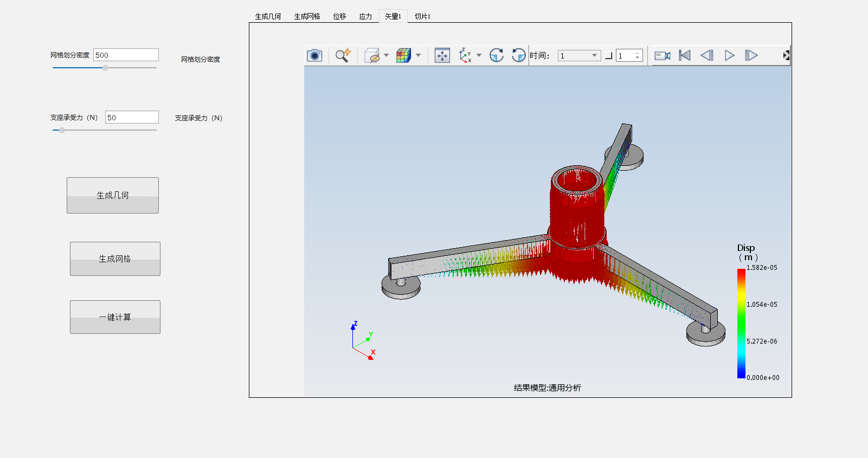Step forward one animation frame
The width and height of the screenshot is (868, 458).
[751, 55]
